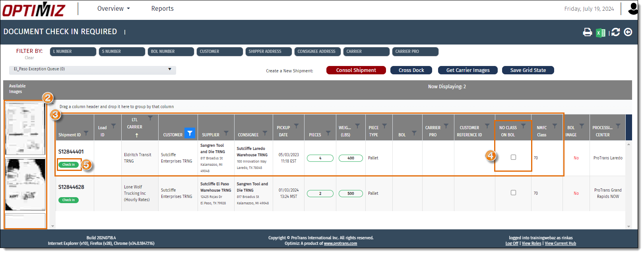Check in shipment S12844401
Image resolution: width=644 pixels, height=254 pixels.
(68, 165)
